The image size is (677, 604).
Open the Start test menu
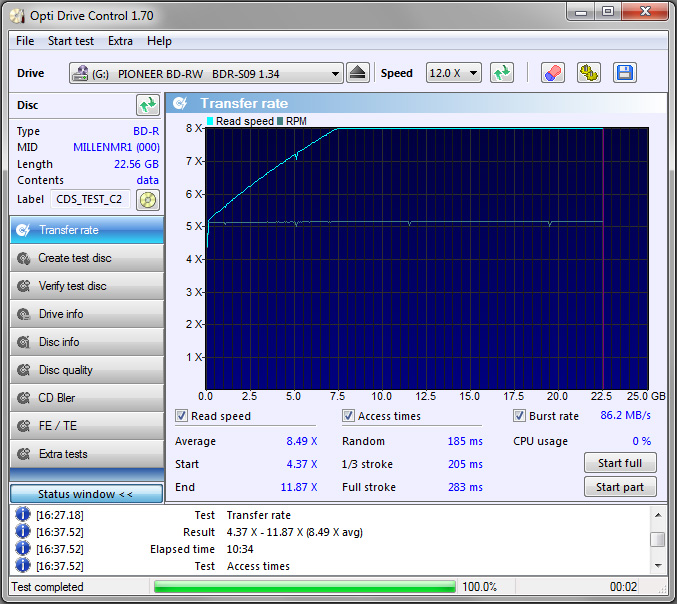(71, 41)
